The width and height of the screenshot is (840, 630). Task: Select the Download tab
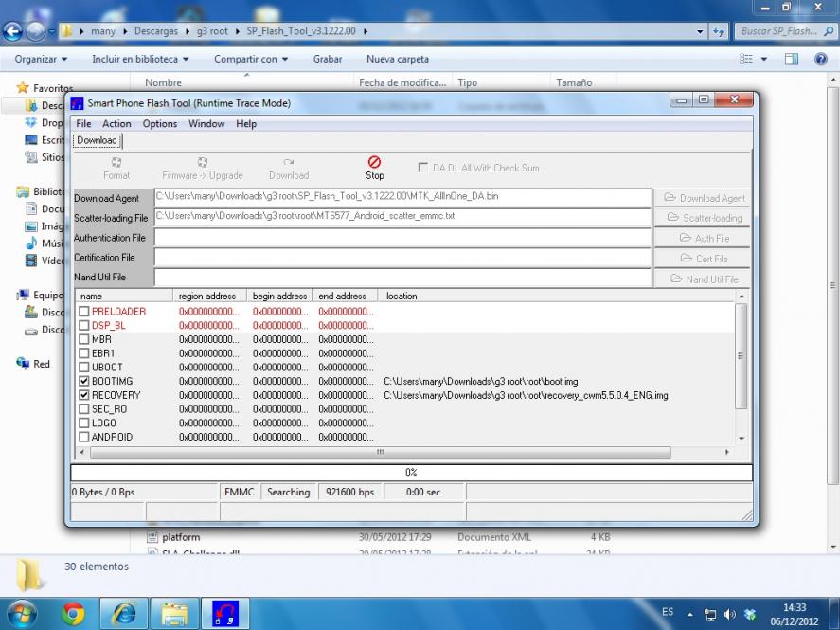click(97, 140)
